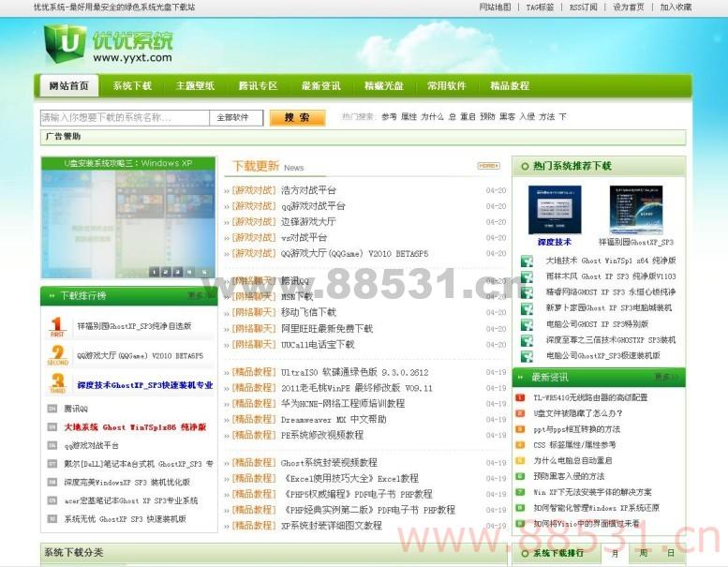Click number badge beside U盘文件被隐藏了怎么办
728x567 pixels.
point(520,413)
